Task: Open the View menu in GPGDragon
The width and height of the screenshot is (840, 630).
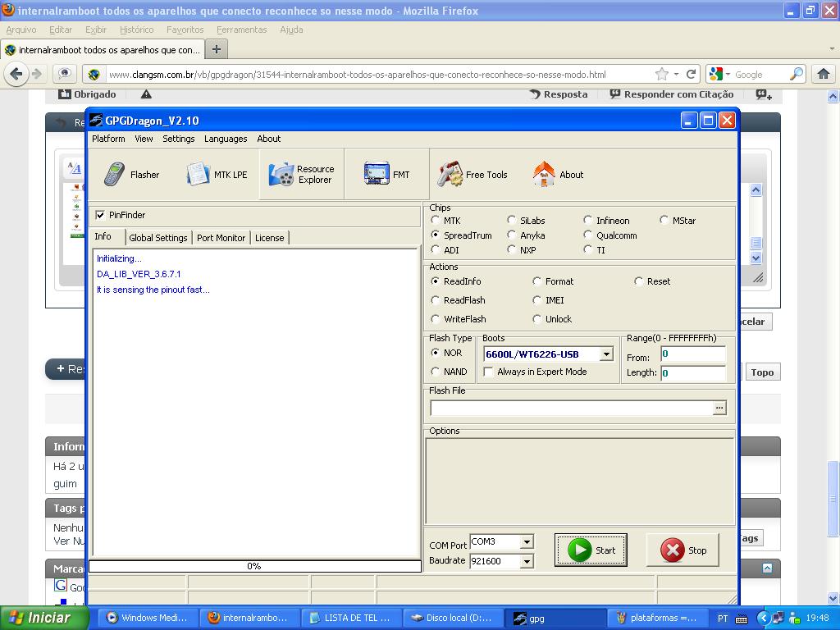Action: (x=144, y=139)
